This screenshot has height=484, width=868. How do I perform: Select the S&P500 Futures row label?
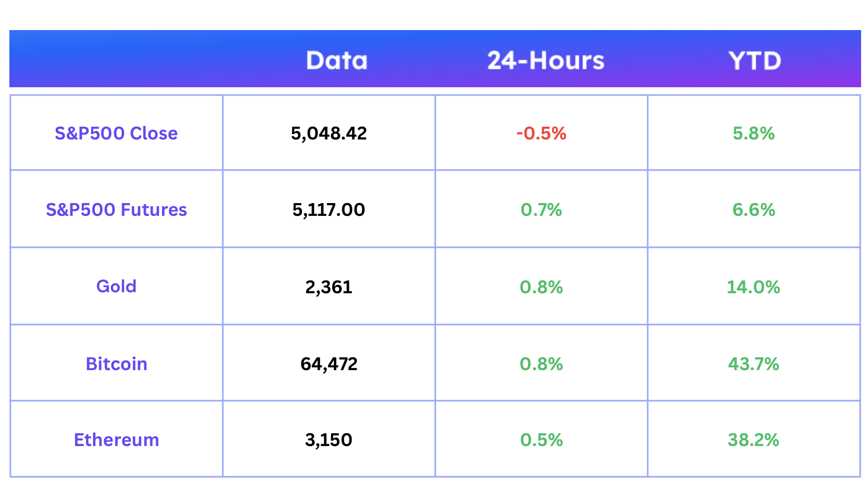pos(116,209)
